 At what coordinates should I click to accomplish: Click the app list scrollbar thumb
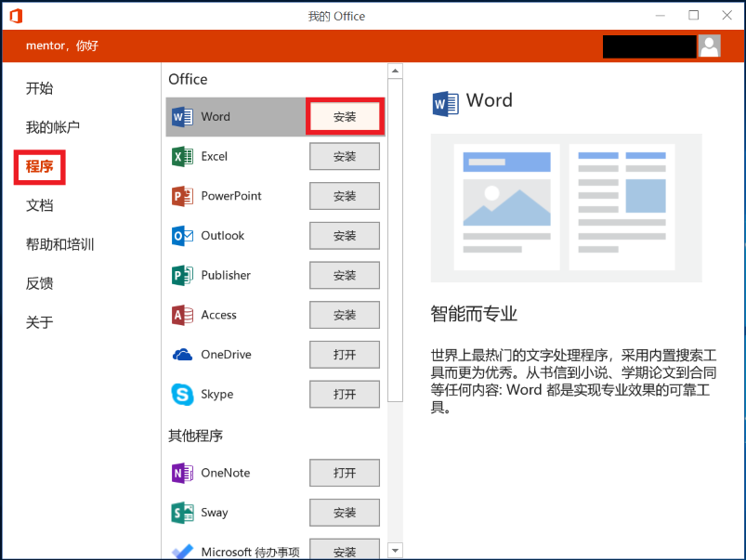pyautogui.click(x=396, y=241)
